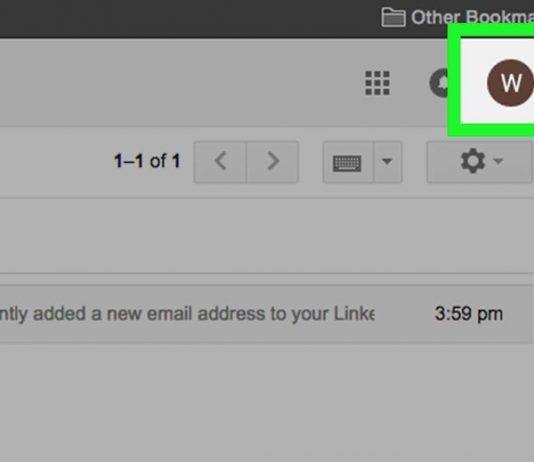Click the blank space between email snippet and time
The height and width of the screenshot is (462, 534).
tap(404, 314)
